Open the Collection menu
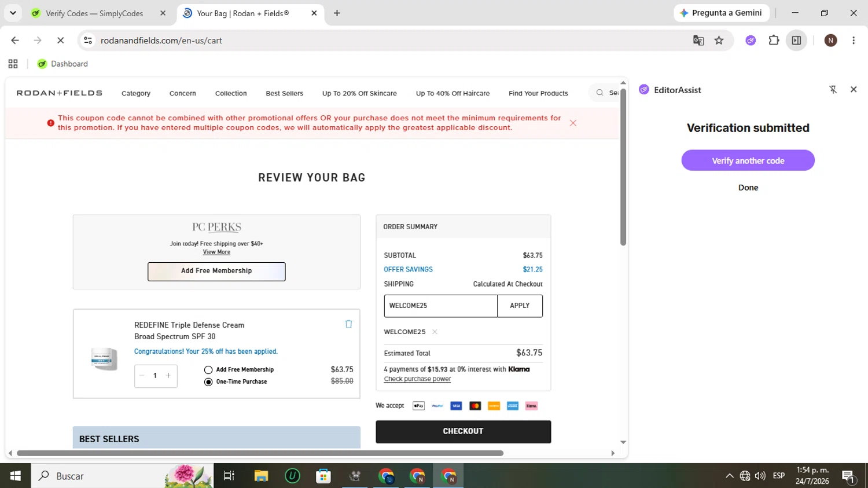Image resolution: width=868 pixels, height=488 pixels. pos(231,93)
